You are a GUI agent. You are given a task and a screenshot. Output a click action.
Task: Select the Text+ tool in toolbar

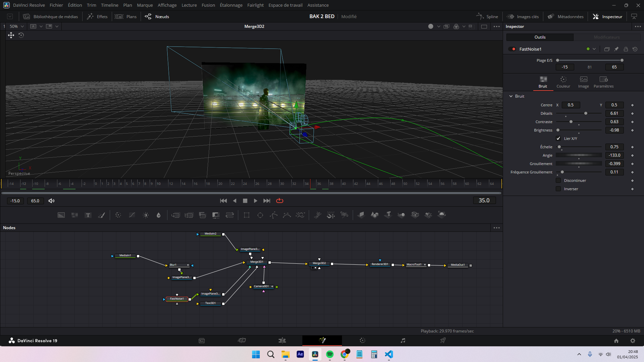tap(88, 215)
